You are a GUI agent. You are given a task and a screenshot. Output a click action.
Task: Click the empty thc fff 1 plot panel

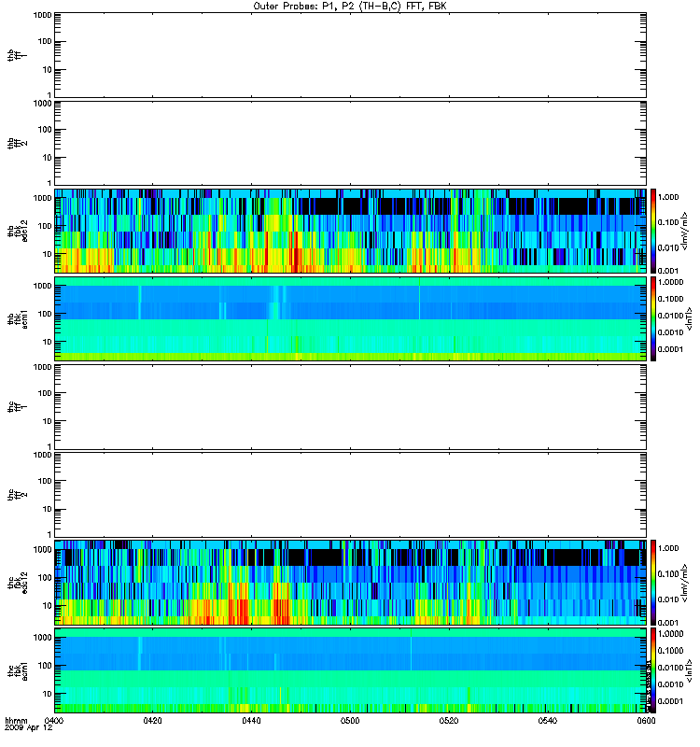[350, 407]
